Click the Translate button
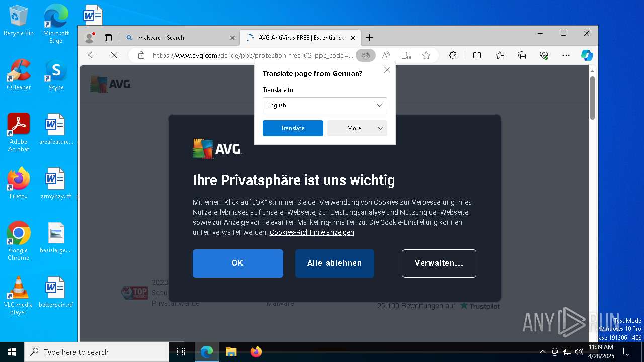Image resolution: width=644 pixels, height=362 pixels. (x=292, y=128)
